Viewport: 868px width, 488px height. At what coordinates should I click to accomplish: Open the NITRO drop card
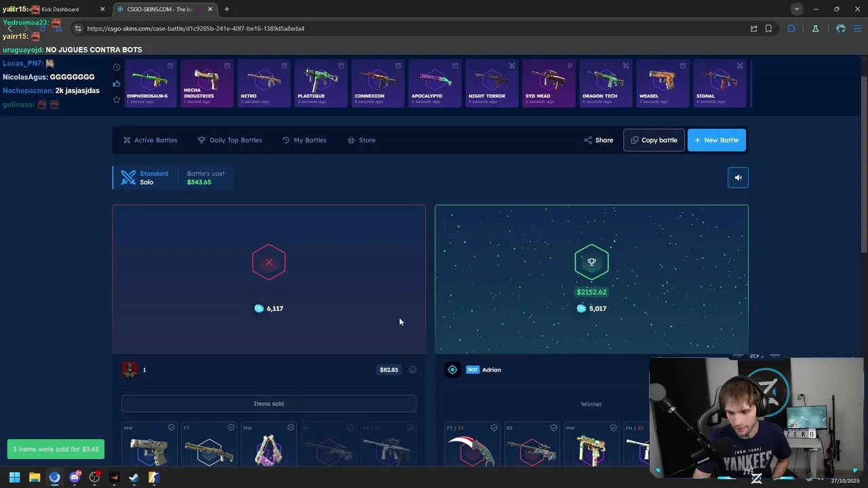[x=264, y=83]
